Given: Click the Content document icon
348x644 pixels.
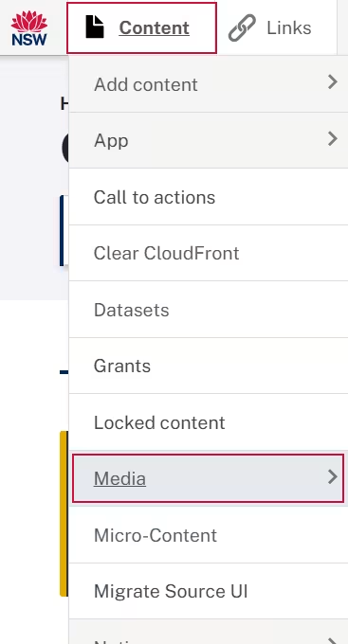Looking at the screenshot, I should pyautogui.click(x=95, y=27).
